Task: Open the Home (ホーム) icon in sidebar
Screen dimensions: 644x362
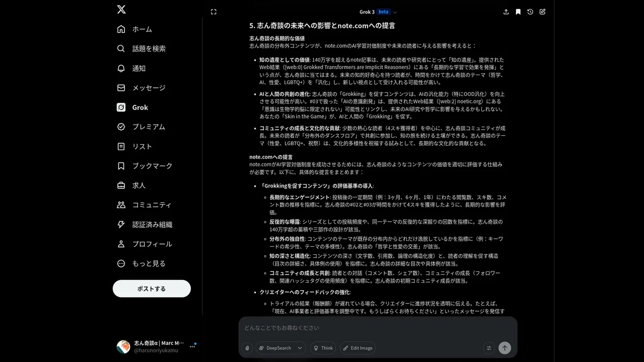Action: (x=121, y=29)
